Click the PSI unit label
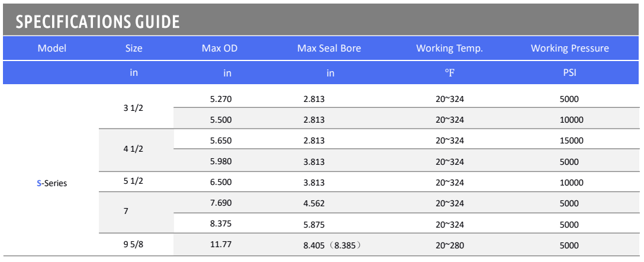 pos(570,73)
